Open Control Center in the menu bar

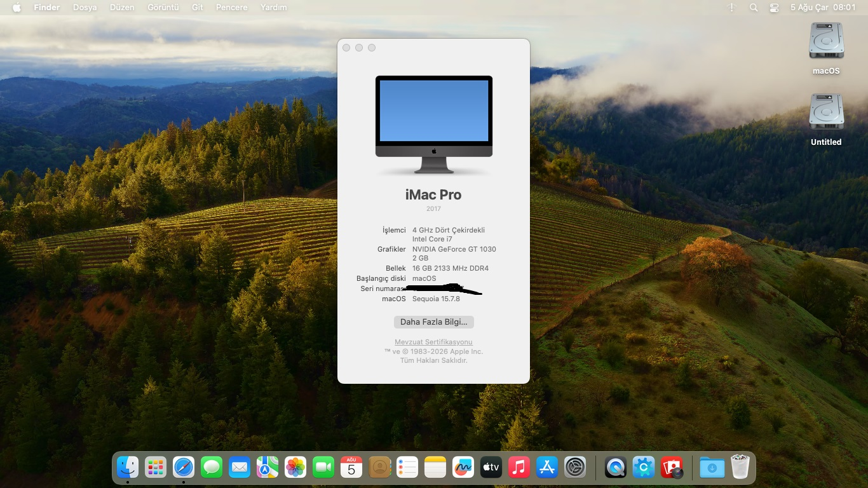pos(774,8)
